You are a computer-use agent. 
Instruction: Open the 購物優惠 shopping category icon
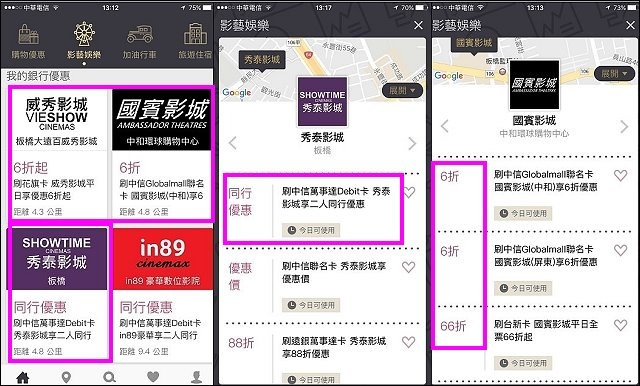(28, 41)
